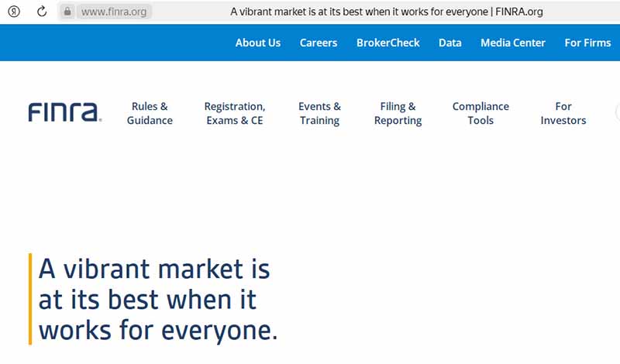Open the About Us link

click(x=258, y=43)
